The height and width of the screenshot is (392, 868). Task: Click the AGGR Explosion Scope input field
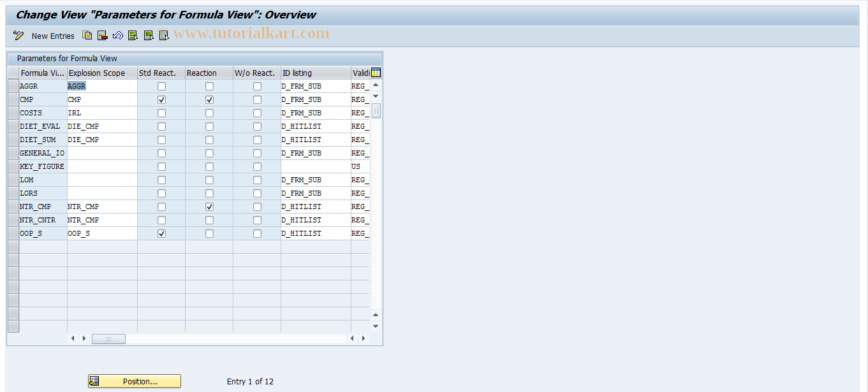coord(102,86)
